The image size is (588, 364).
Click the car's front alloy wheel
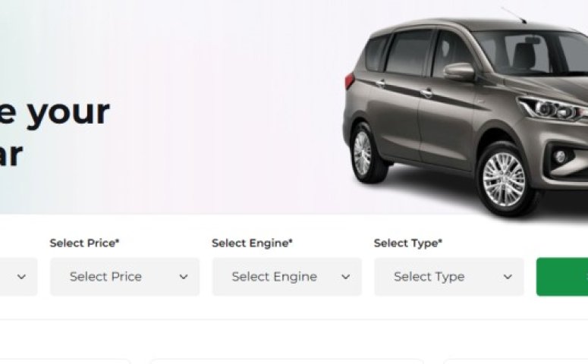pyautogui.click(x=503, y=179)
